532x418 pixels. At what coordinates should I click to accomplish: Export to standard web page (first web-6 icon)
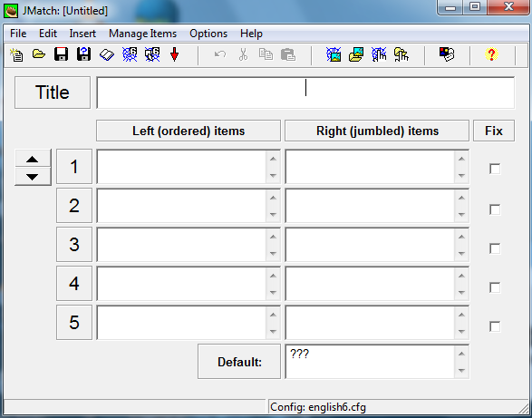click(130, 54)
